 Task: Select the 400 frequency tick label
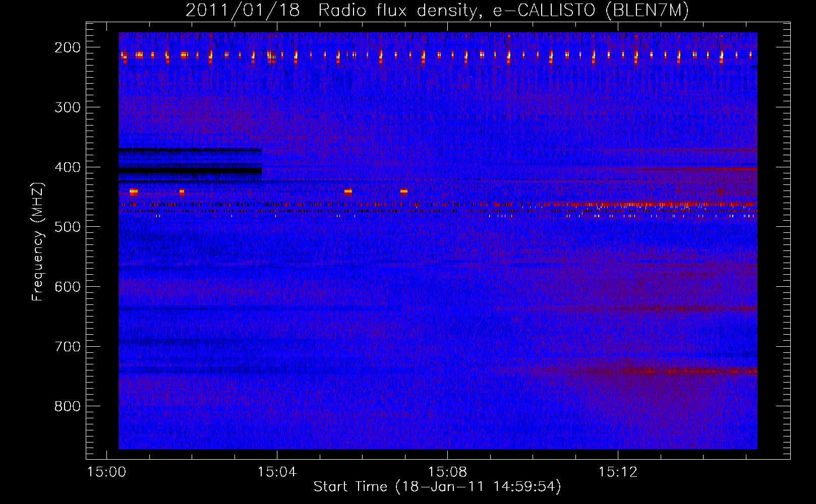pyautogui.click(x=67, y=167)
